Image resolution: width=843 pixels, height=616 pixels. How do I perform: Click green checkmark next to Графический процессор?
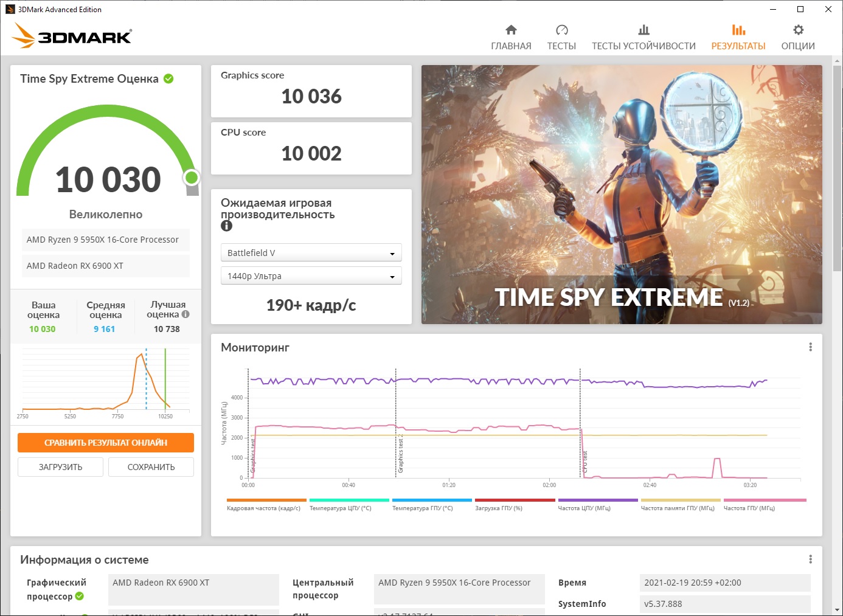[80, 596]
